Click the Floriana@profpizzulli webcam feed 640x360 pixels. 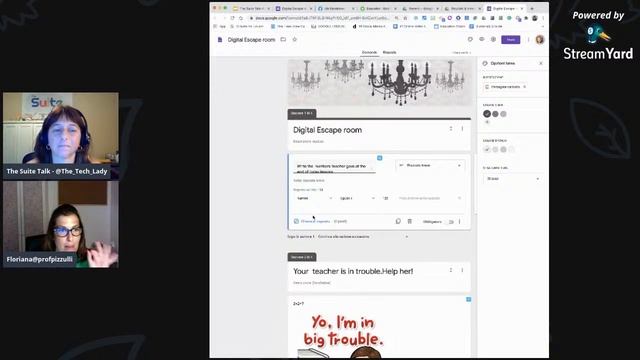tap(61, 224)
